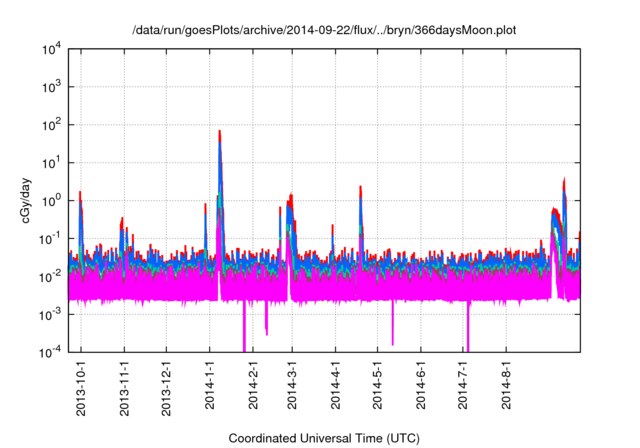The height and width of the screenshot is (448, 640).
Task: Select the 2013-11-1 date tick label
Action: point(124,386)
